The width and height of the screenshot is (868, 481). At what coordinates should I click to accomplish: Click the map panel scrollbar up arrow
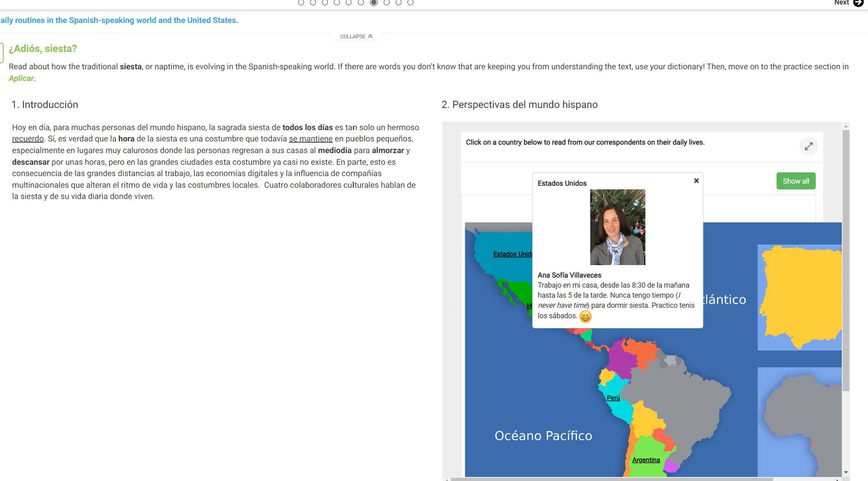click(x=846, y=126)
